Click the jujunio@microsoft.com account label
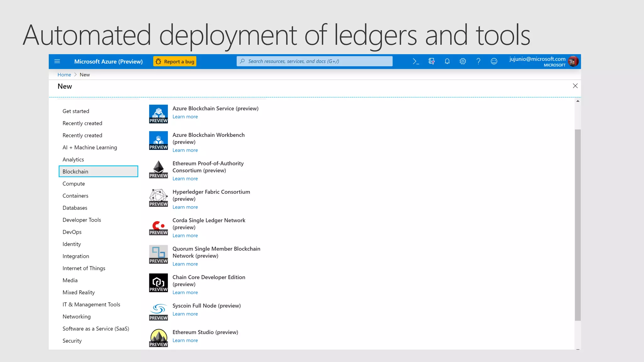Image resolution: width=644 pixels, height=362 pixels. (x=537, y=59)
